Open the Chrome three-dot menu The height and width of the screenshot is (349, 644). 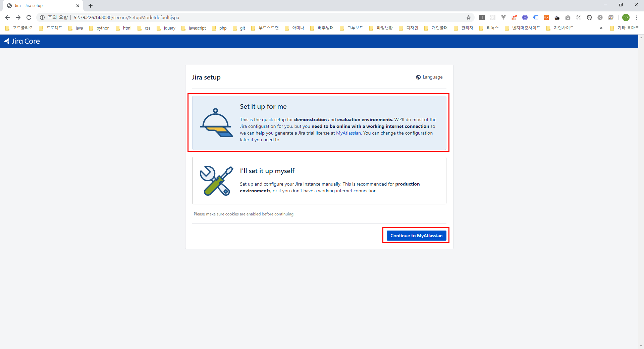click(637, 17)
